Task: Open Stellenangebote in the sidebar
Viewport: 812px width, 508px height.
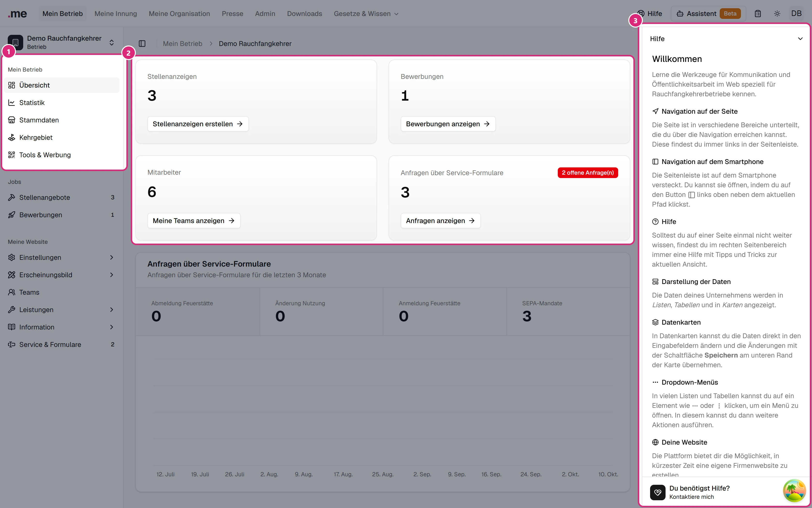Action: point(62,198)
